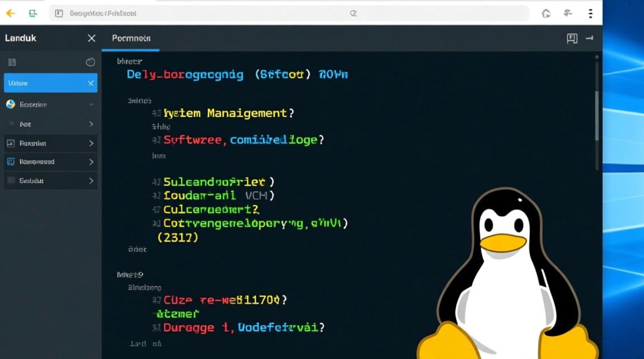
Task: Select the extension icon next to the menu
Action: [x=568, y=13]
